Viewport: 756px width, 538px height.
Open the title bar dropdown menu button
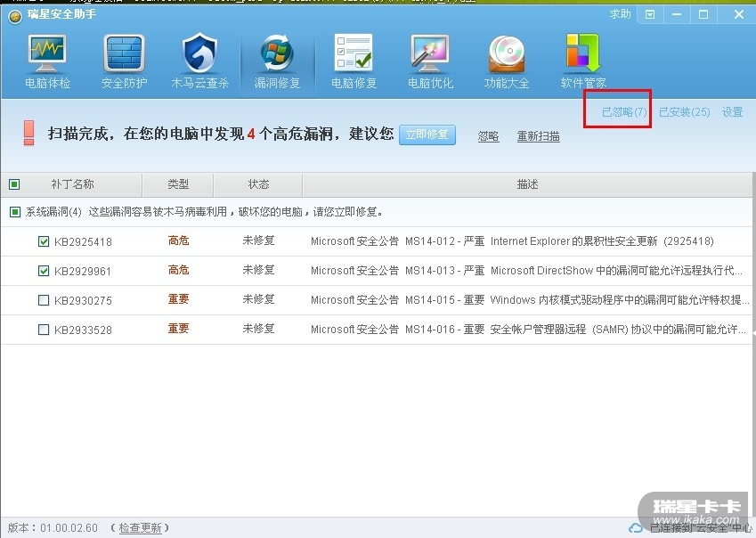(x=650, y=14)
